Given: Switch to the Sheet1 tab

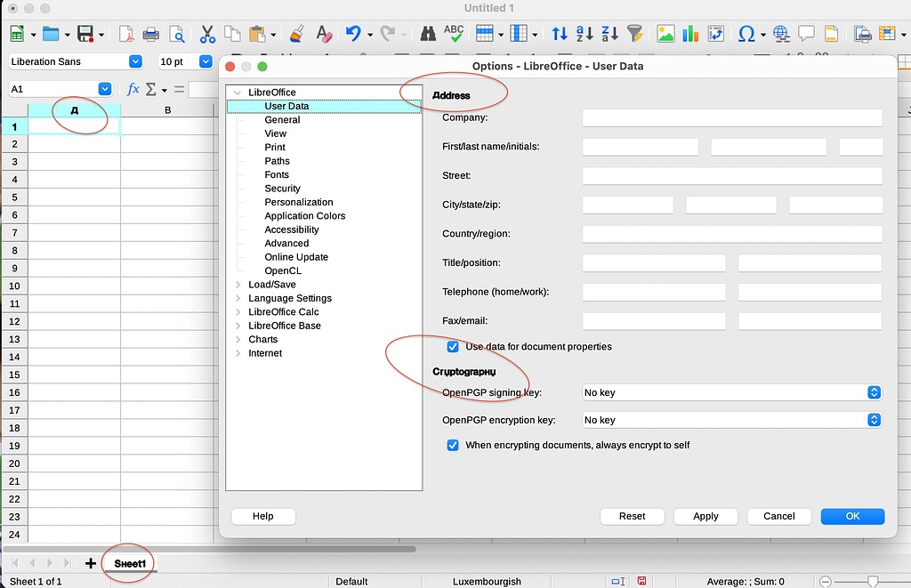Looking at the screenshot, I should [x=129, y=563].
